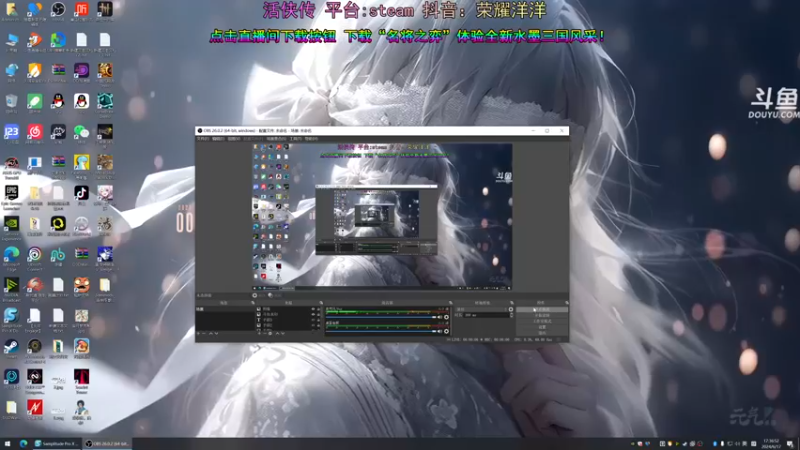Toggle lock on the second source
This screenshot has height=450, width=800.
(318, 314)
